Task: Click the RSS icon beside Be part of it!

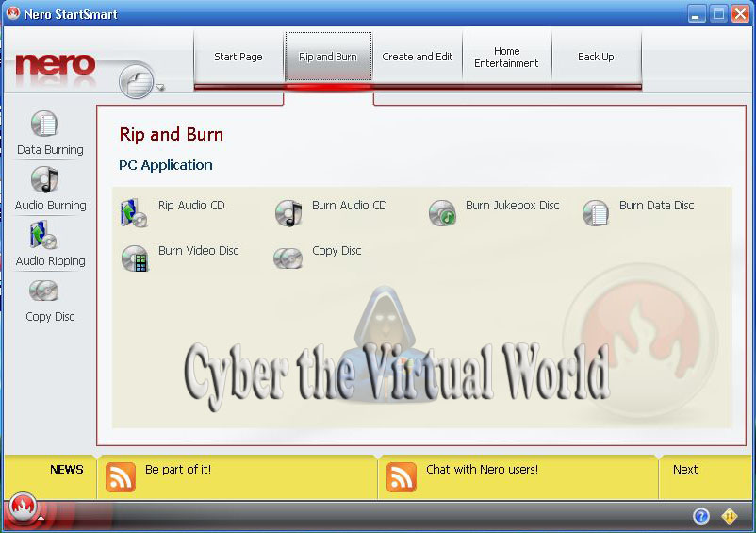Action: 120,477
